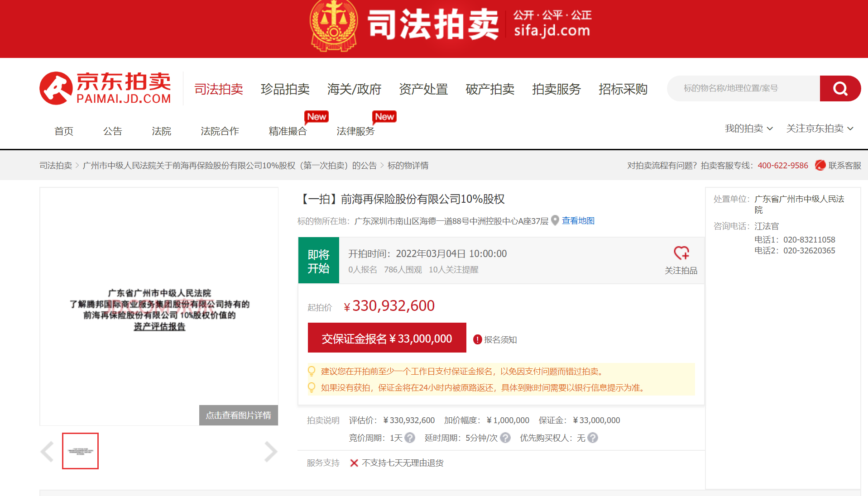Click the red X before 不支持七天无理由退货
The image size is (868, 496).
(x=354, y=463)
